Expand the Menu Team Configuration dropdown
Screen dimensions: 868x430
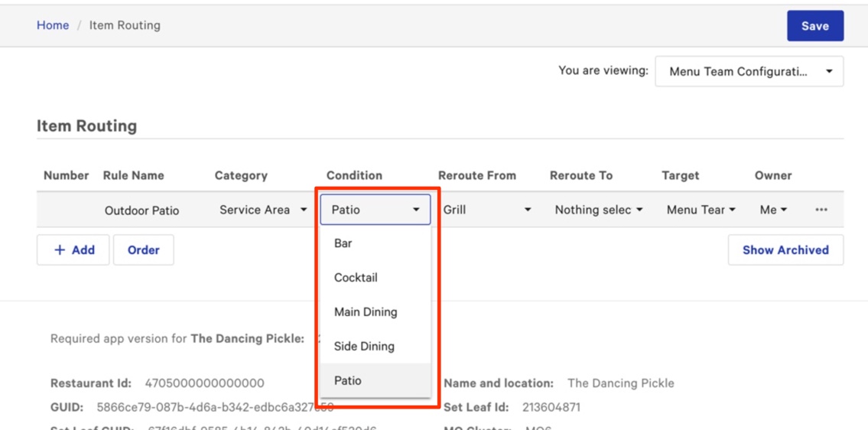[749, 72]
